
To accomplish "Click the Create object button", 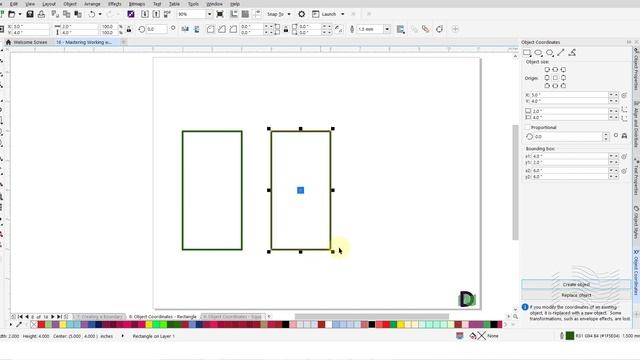I will click(x=576, y=284).
